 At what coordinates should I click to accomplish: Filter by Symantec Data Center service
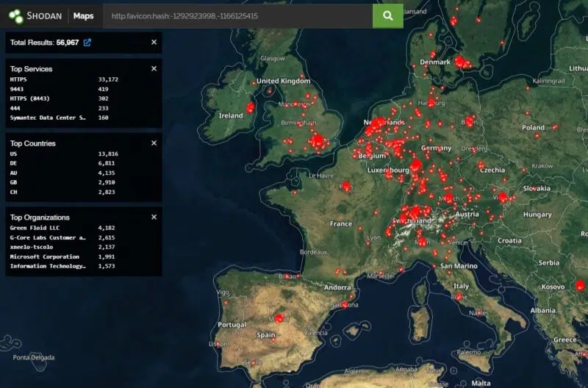(48, 117)
